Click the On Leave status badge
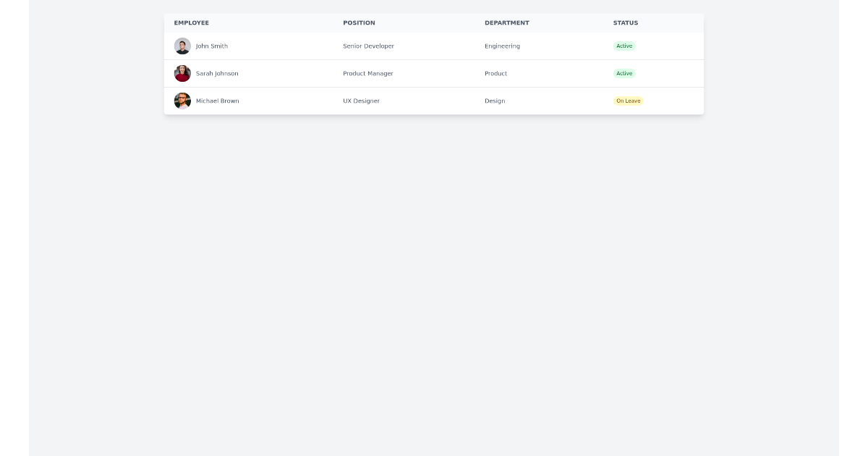 [628, 101]
